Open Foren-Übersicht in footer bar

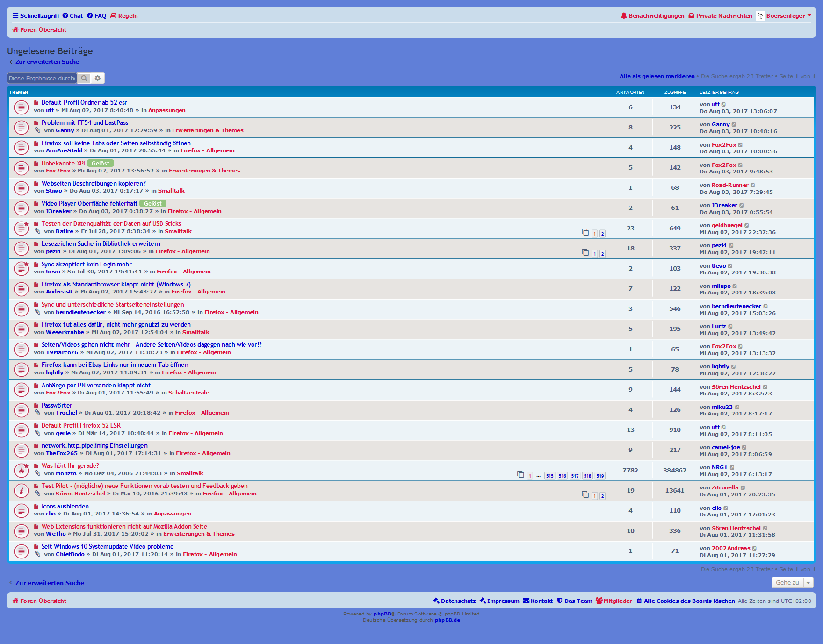(39, 601)
